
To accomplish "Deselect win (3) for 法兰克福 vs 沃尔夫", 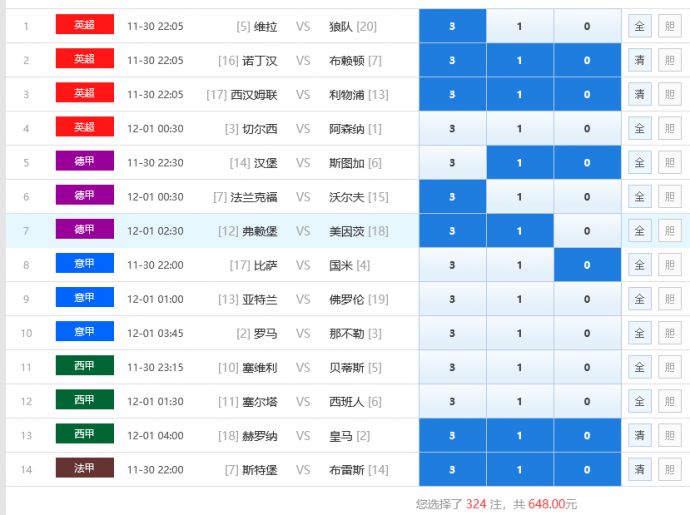I will (452, 197).
